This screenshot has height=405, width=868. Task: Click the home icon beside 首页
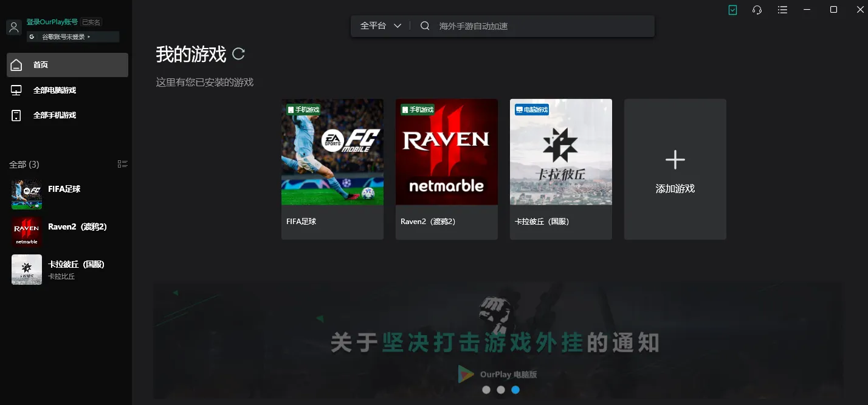[16, 65]
